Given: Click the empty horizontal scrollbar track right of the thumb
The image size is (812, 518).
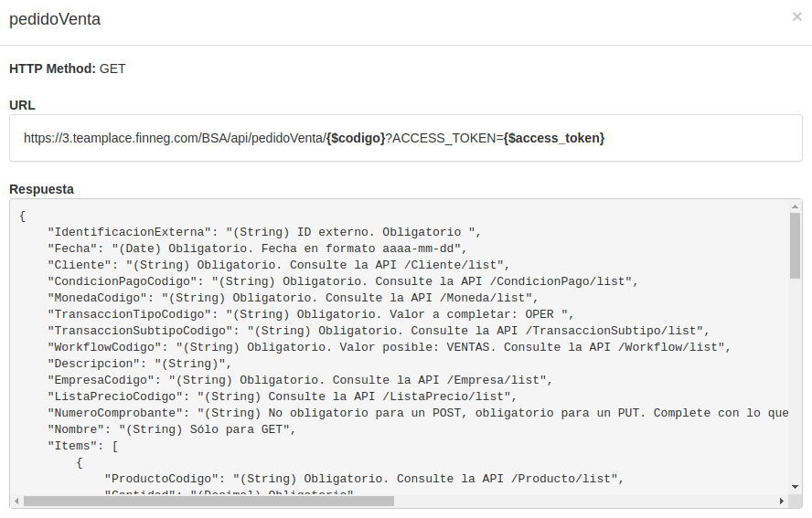Looking at the screenshot, I should (585, 502).
